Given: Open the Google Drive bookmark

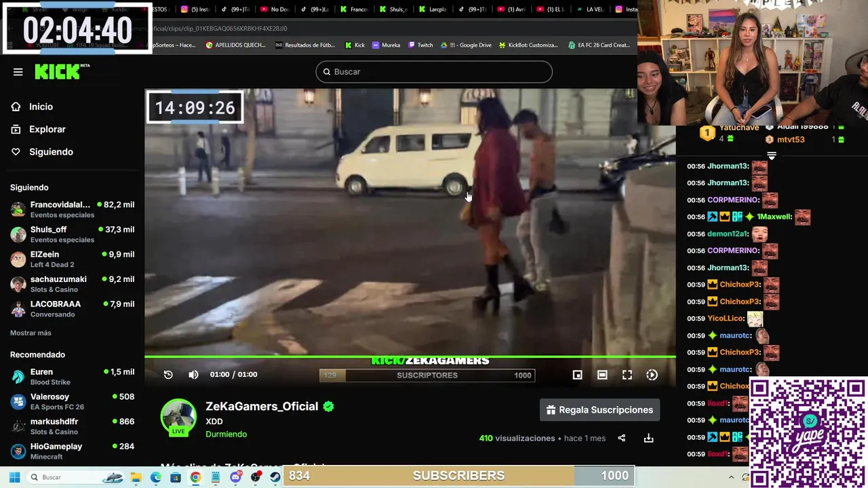Looking at the screenshot, I should (466, 45).
